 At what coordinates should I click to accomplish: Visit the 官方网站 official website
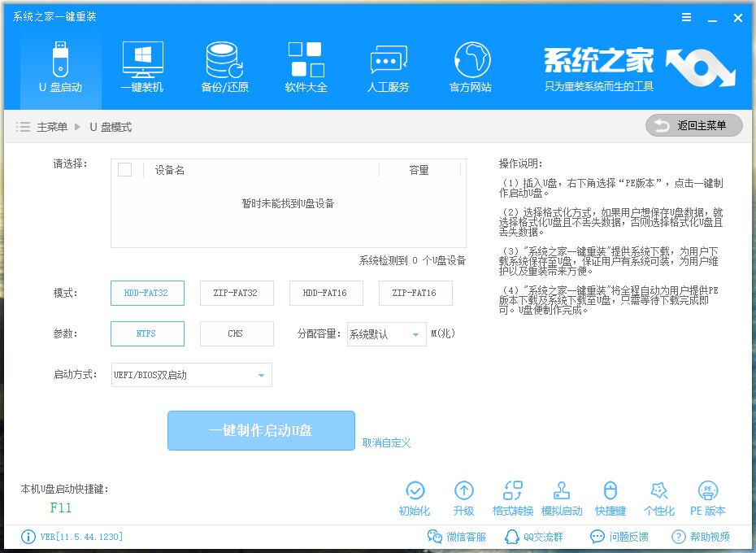[x=470, y=65]
